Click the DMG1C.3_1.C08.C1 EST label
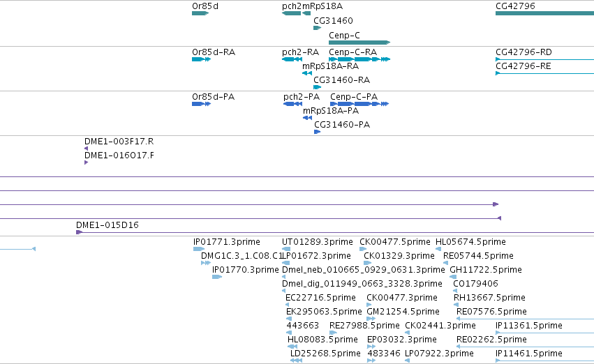 pos(242,256)
